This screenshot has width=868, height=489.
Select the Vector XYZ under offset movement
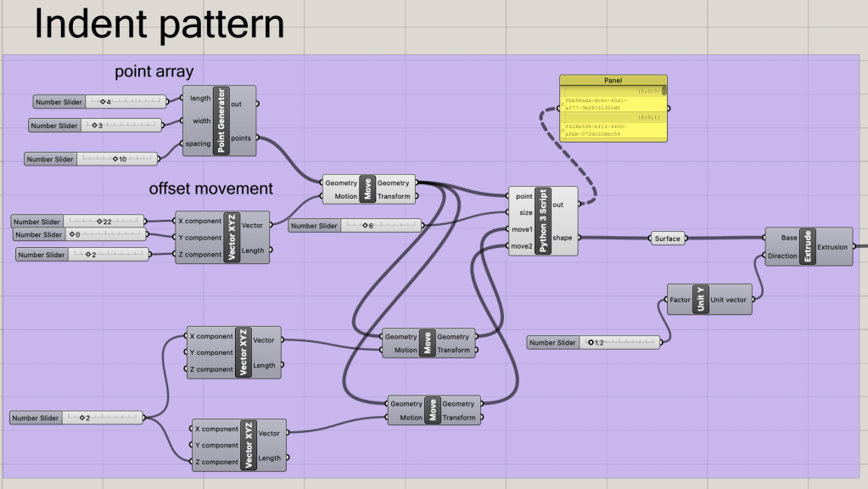[x=232, y=237]
